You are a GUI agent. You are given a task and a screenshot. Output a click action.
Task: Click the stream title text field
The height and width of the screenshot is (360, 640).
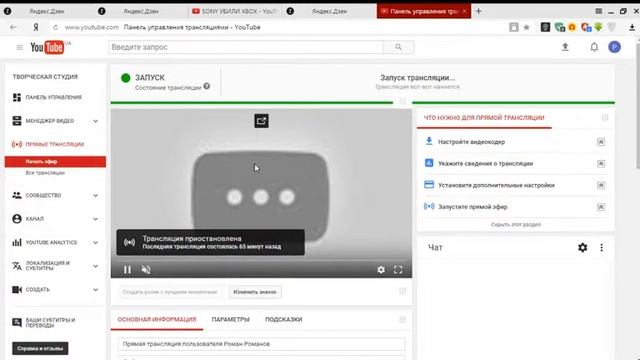(261, 344)
